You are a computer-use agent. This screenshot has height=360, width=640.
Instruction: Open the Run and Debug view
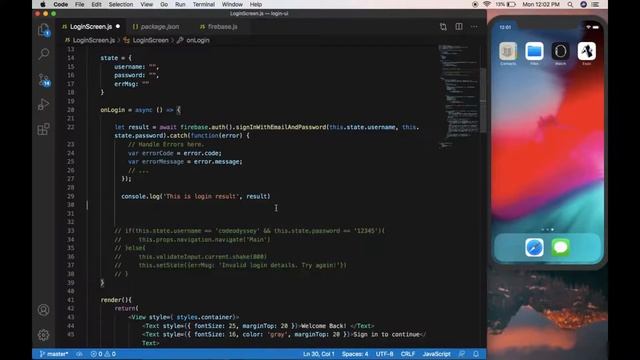(x=44, y=104)
